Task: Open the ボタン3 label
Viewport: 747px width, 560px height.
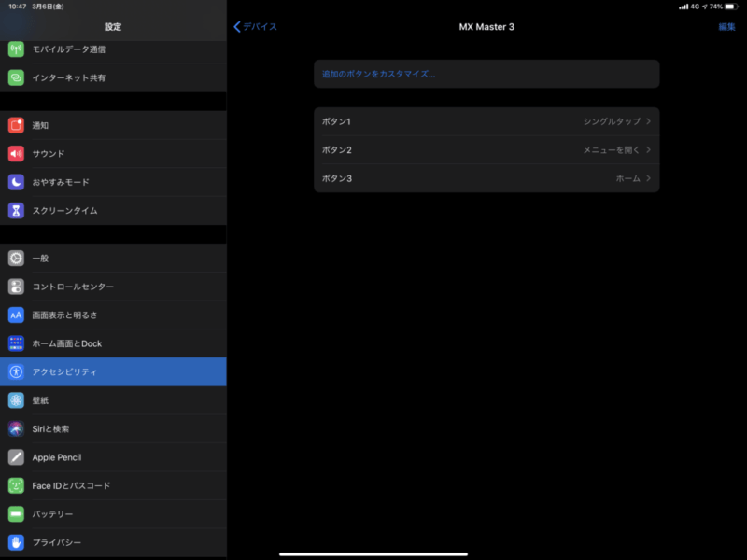Action: (x=337, y=178)
